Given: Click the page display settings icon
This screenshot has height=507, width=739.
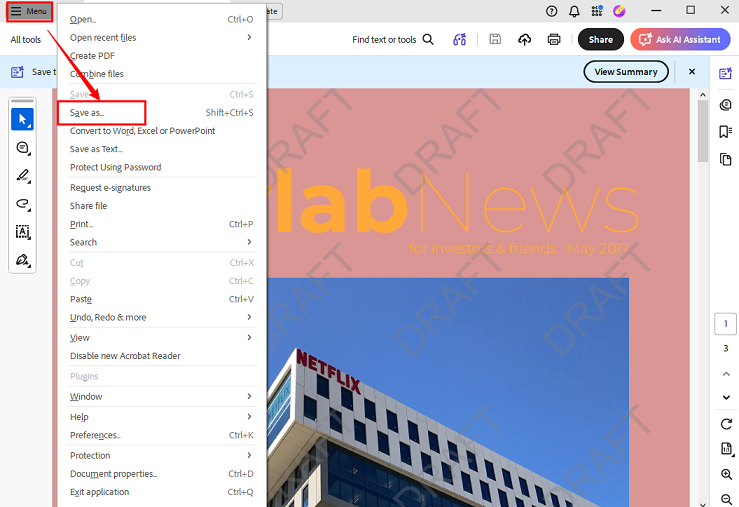Looking at the screenshot, I should [727, 449].
